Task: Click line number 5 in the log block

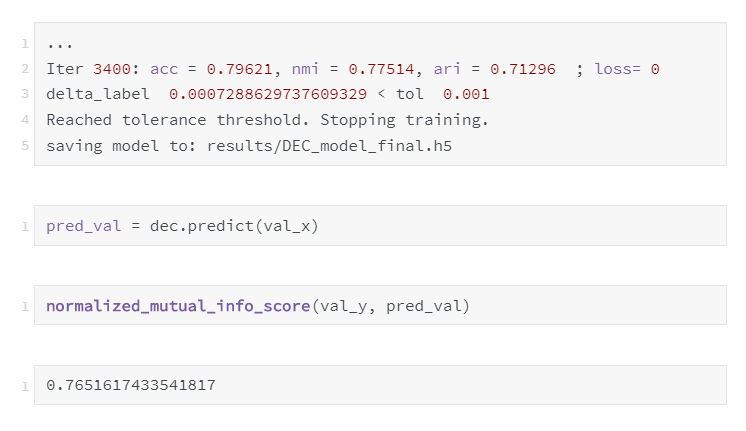Action: (x=24, y=145)
